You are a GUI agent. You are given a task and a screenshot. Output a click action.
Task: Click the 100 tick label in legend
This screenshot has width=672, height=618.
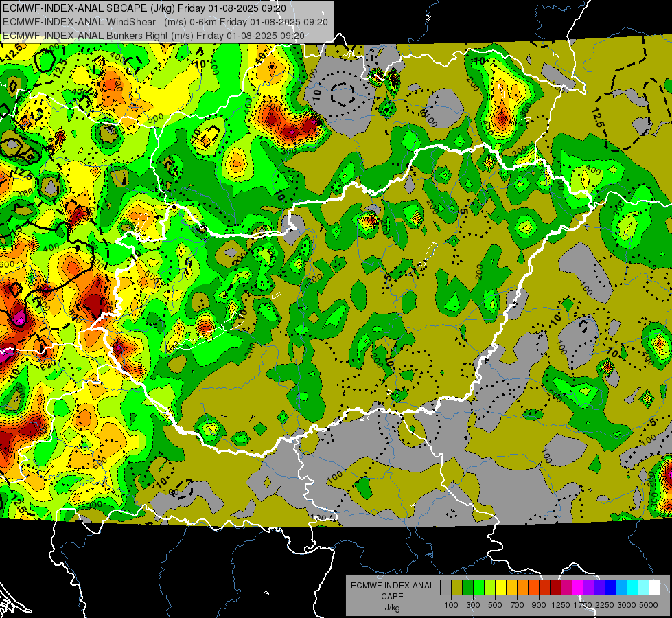(451, 605)
